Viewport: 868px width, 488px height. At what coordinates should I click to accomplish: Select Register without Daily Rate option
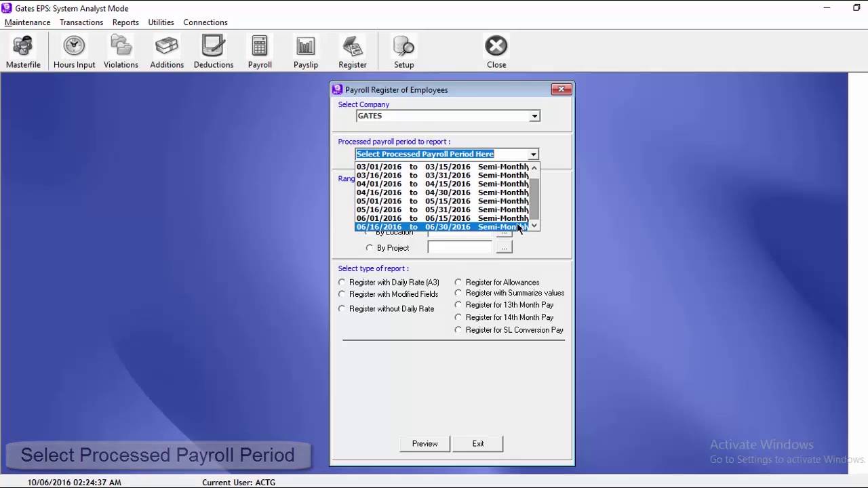click(x=342, y=309)
